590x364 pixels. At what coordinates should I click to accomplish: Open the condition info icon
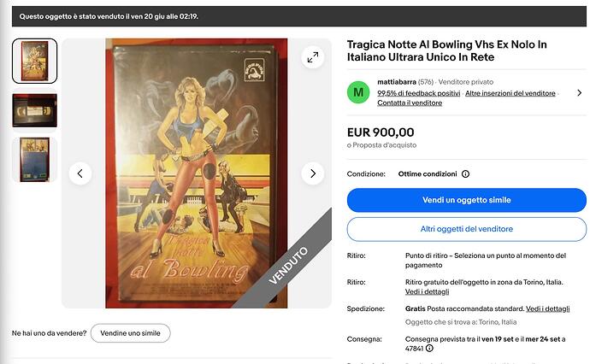[x=465, y=174]
